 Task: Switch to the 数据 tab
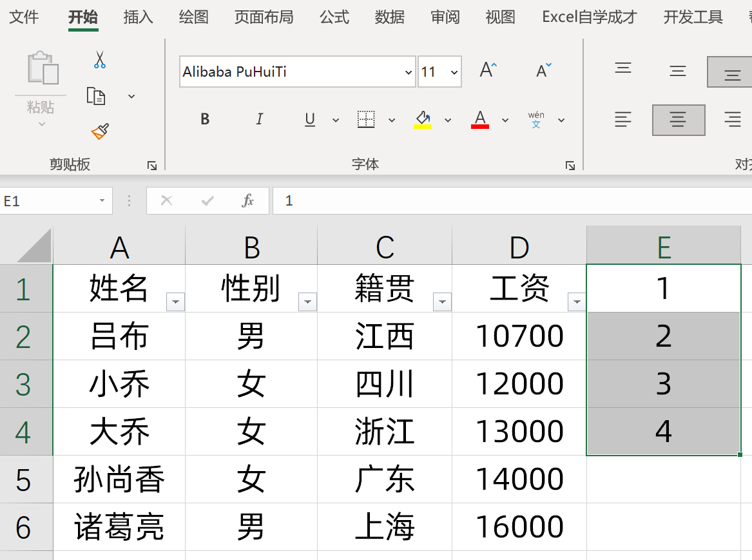click(389, 17)
